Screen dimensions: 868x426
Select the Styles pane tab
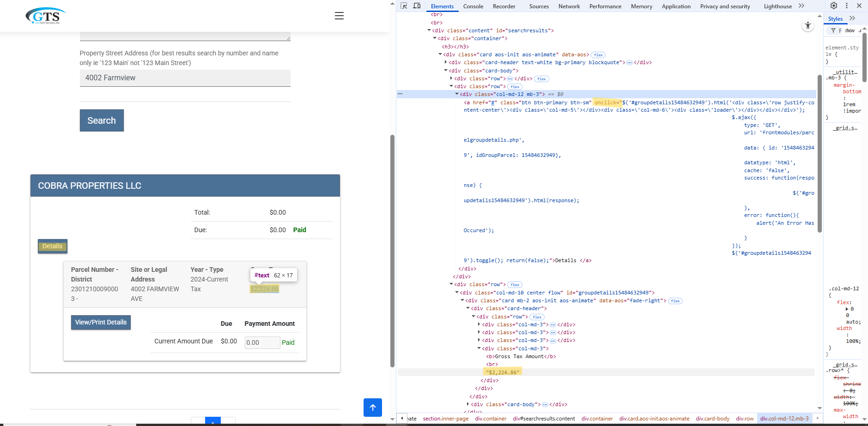click(x=835, y=19)
